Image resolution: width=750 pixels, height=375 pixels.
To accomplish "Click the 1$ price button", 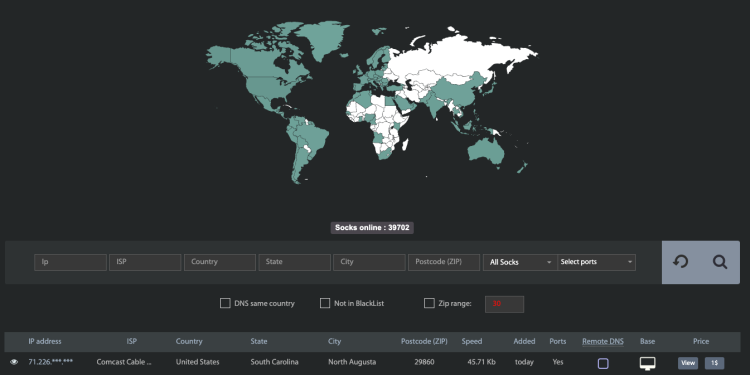I will [714, 363].
